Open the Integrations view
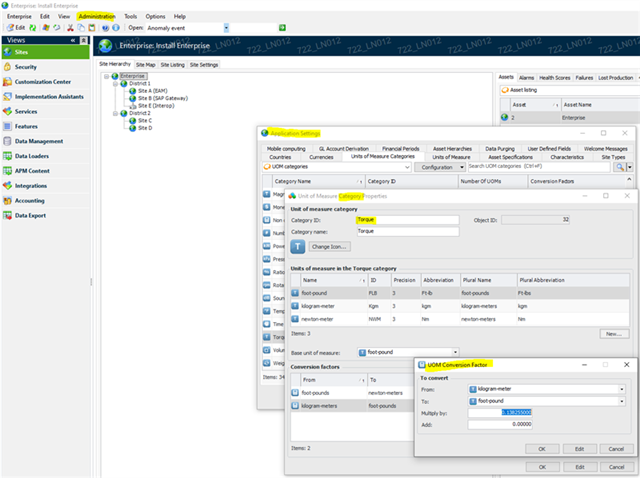The height and width of the screenshot is (478, 640). coord(30,185)
